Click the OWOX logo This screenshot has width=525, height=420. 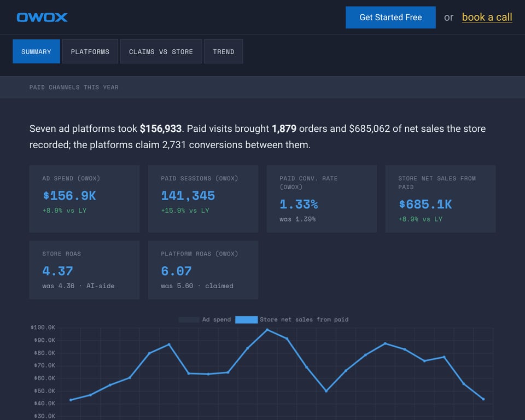coord(42,17)
